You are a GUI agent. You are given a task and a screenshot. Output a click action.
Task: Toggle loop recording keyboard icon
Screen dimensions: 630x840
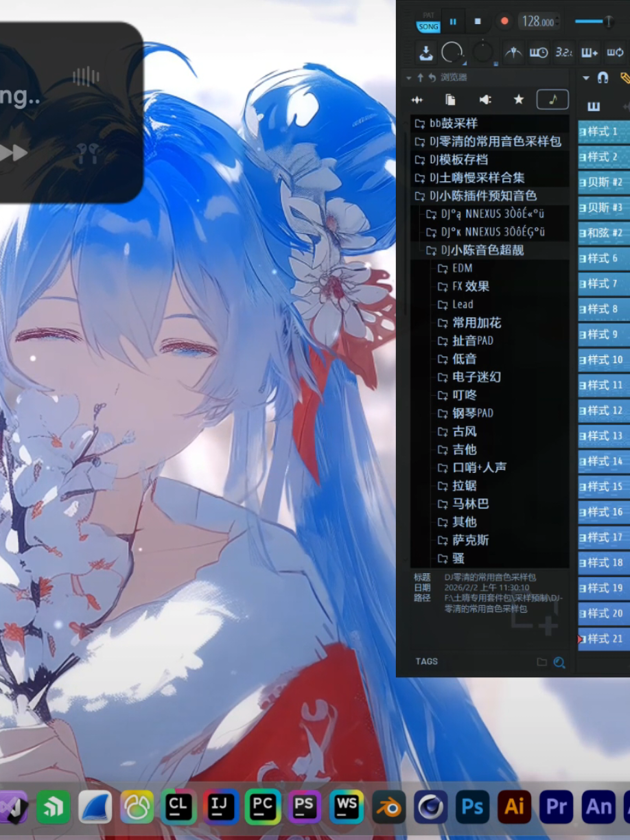(615, 52)
